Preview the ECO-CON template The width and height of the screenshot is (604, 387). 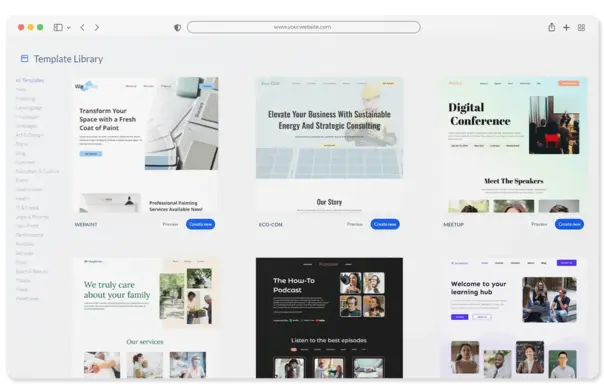click(x=355, y=224)
